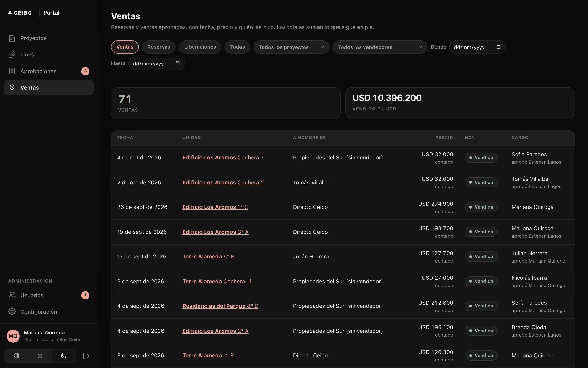588x368 pixels.
Task: Open Configuración in the sidebar
Action: point(49,312)
